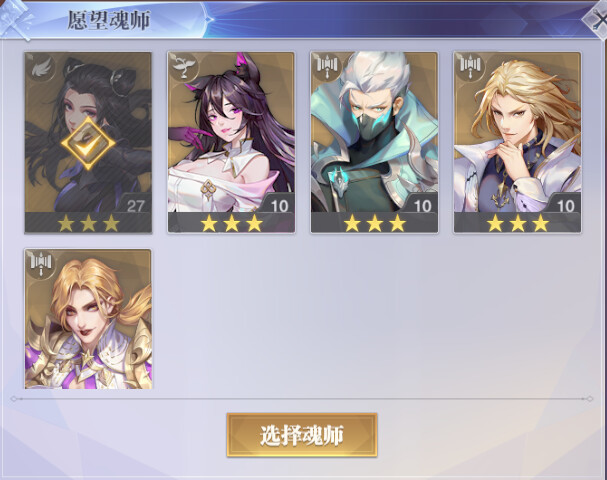This screenshot has height=480, width=607.
Task: Click the three-star rating under long blond man
Action: [518, 223]
